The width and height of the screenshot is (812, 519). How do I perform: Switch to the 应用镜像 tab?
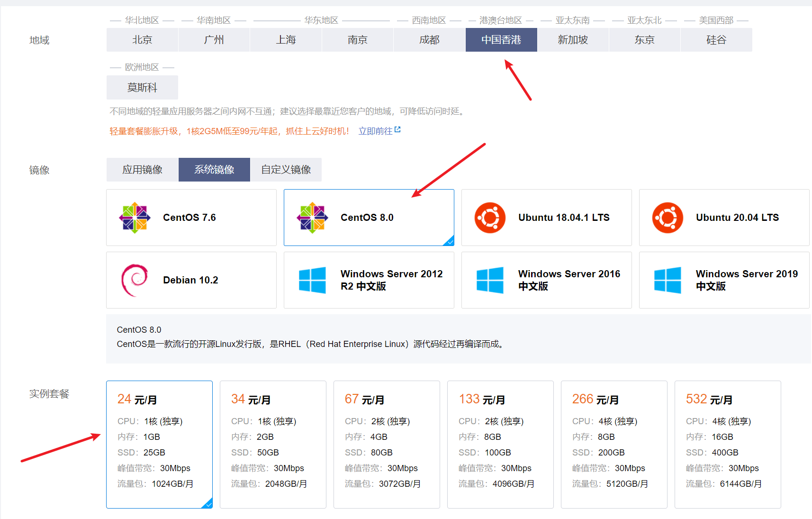coord(142,170)
